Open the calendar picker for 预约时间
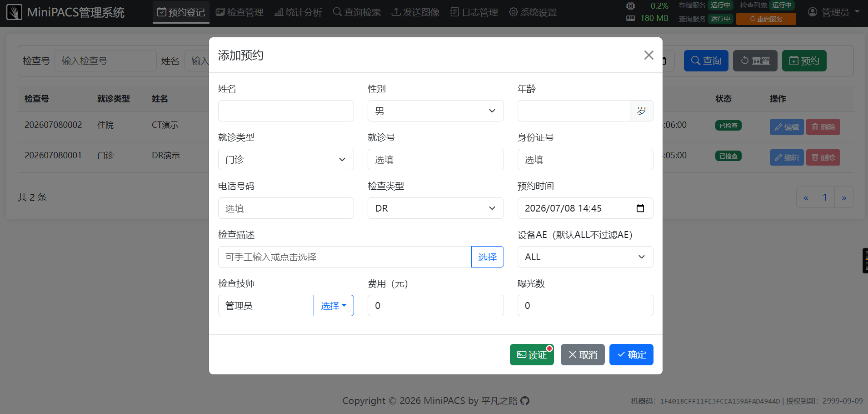 [x=640, y=208]
